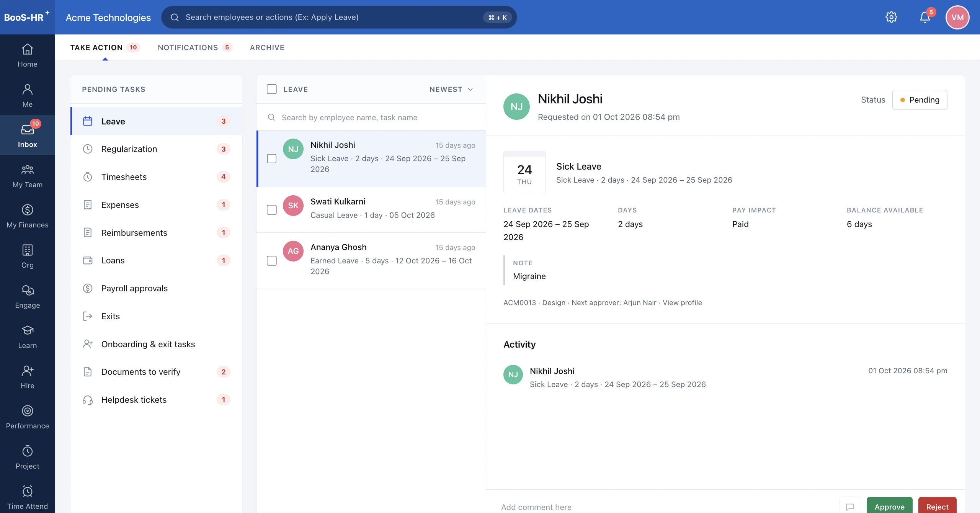Open Ananya Ghosh's Earned Leave request
This screenshot has height=513, width=980.
[x=371, y=261]
